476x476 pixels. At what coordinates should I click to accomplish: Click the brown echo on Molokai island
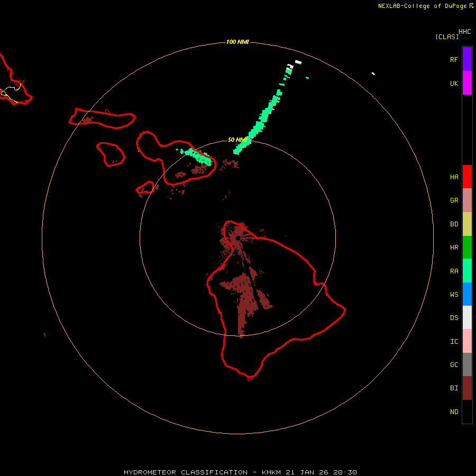pos(87,120)
